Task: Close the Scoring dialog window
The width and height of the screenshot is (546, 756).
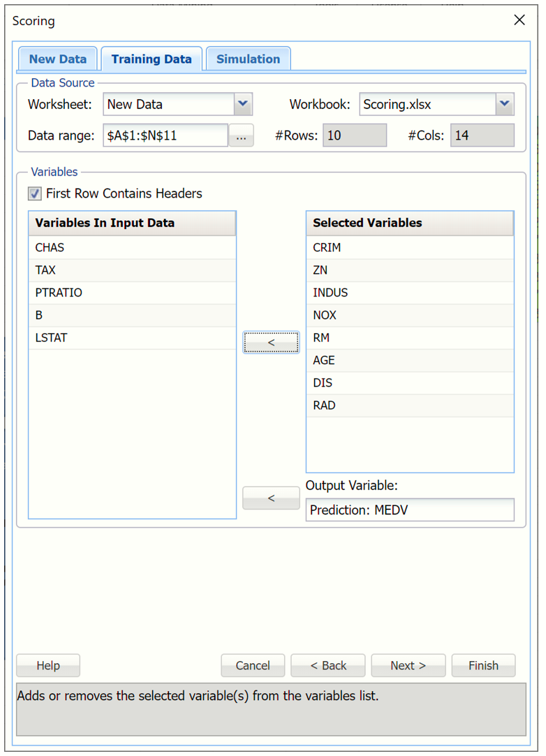Action: [x=519, y=20]
